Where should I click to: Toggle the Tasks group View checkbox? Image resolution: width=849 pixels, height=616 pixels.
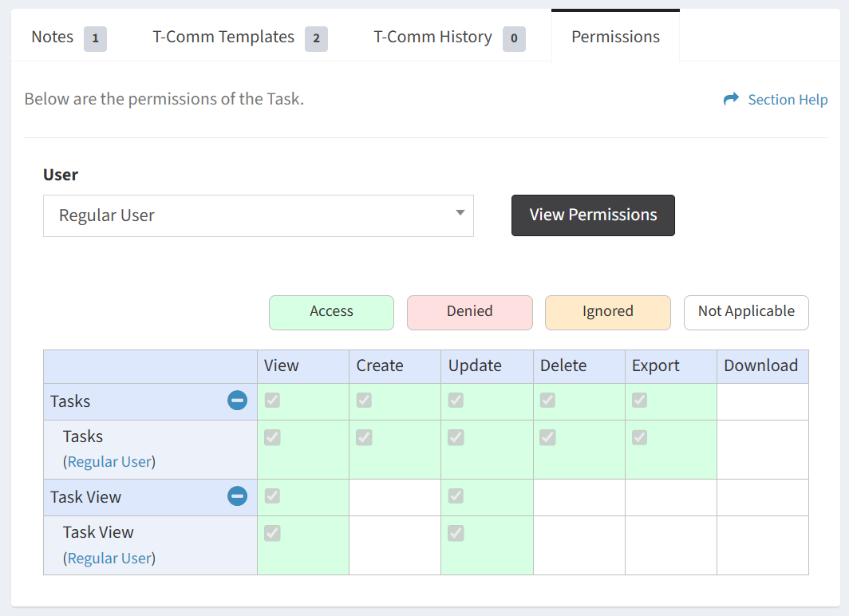tap(272, 401)
